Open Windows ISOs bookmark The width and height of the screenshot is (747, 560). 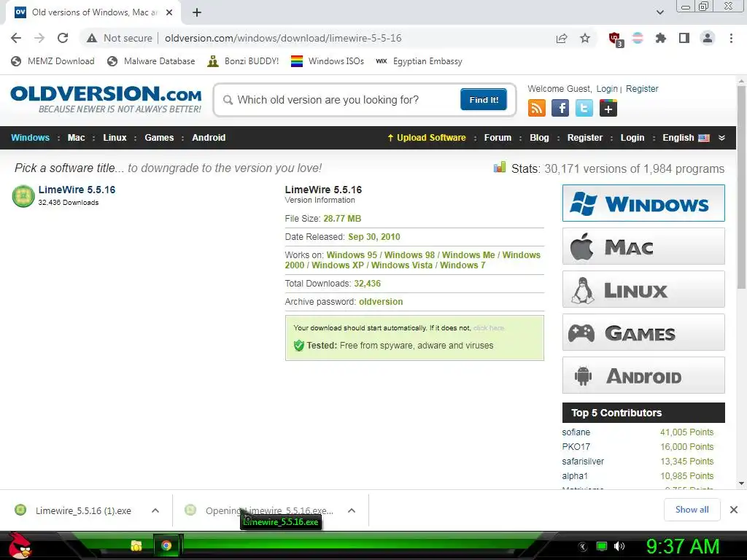(328, 61)
